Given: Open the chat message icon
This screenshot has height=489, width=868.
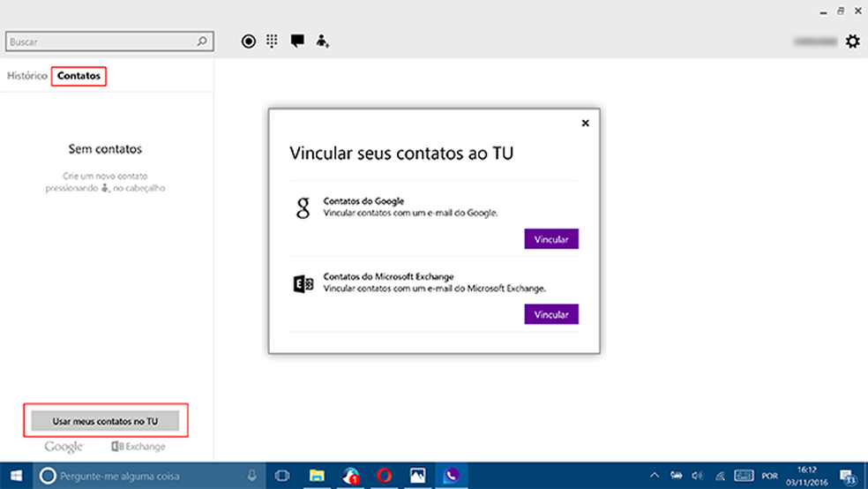Looking at the screenshot, I should pos(297,41).
